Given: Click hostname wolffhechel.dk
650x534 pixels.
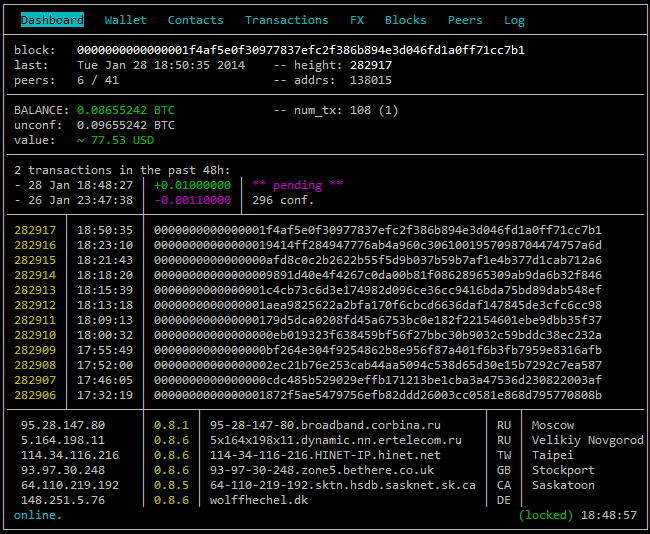Looking at the screenshot, I should [259, 500].
